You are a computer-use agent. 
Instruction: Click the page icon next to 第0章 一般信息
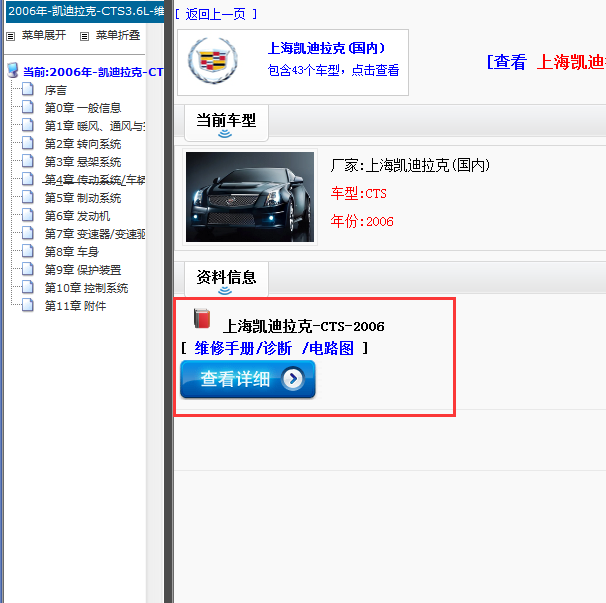click(x=27, y=106)
